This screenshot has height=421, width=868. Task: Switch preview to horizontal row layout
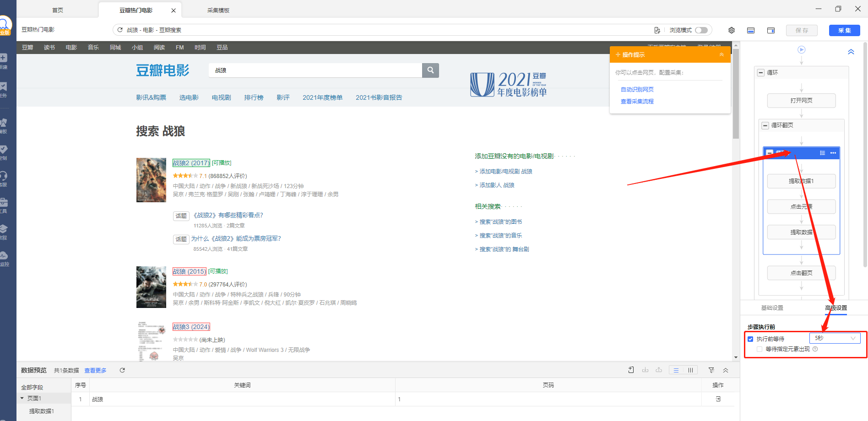(x=676, y=370)
